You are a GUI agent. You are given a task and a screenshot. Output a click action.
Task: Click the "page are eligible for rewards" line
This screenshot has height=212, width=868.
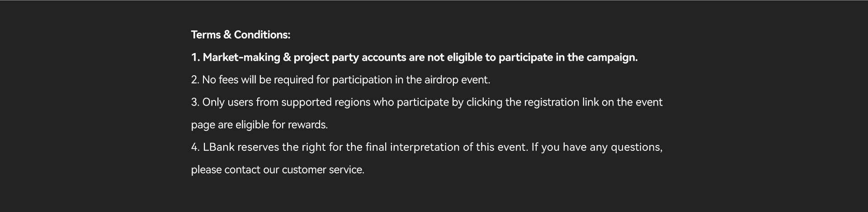(x=259, y=125)
